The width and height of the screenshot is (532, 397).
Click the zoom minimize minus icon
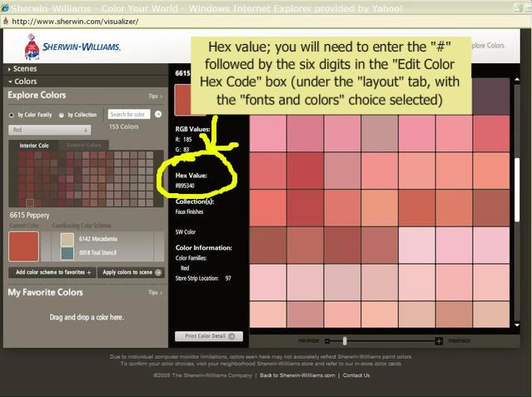point(327,341)
